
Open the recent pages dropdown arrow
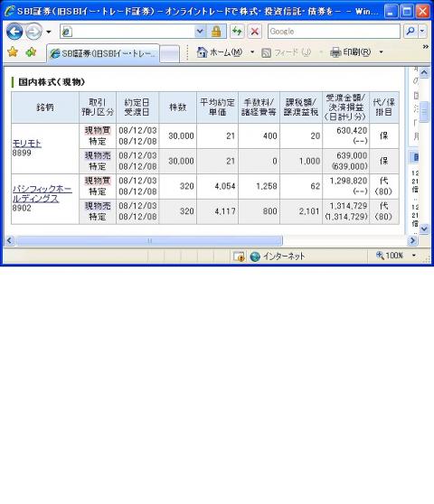[x=49, y=32]
